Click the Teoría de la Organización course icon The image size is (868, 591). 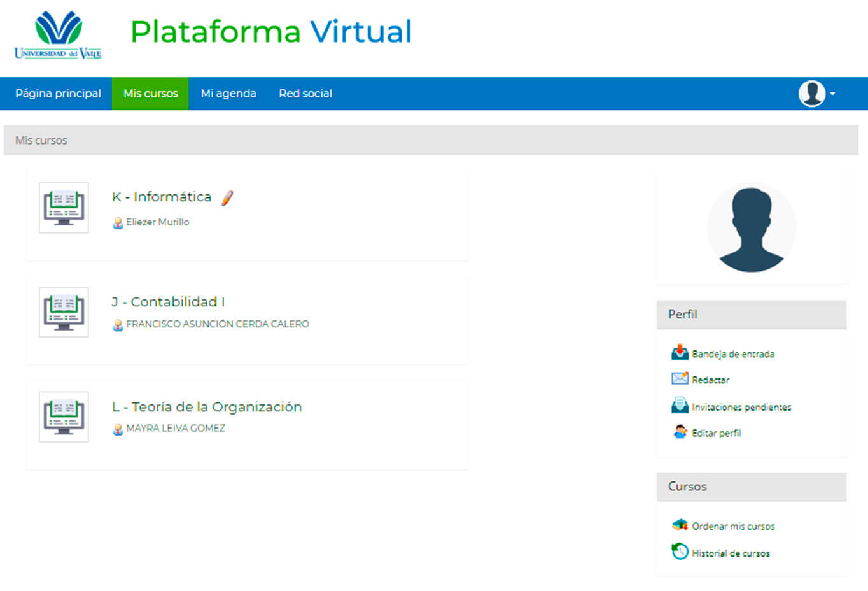click(64, 417)
